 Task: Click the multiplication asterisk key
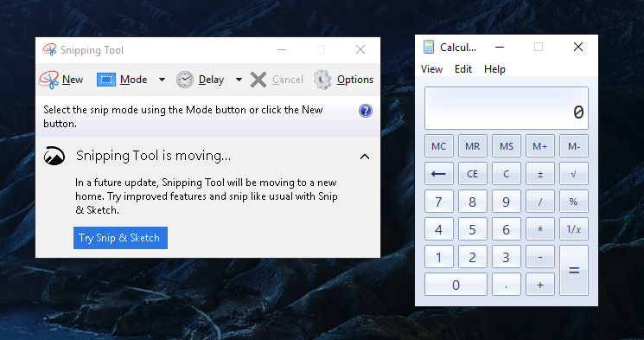[540, 229]
